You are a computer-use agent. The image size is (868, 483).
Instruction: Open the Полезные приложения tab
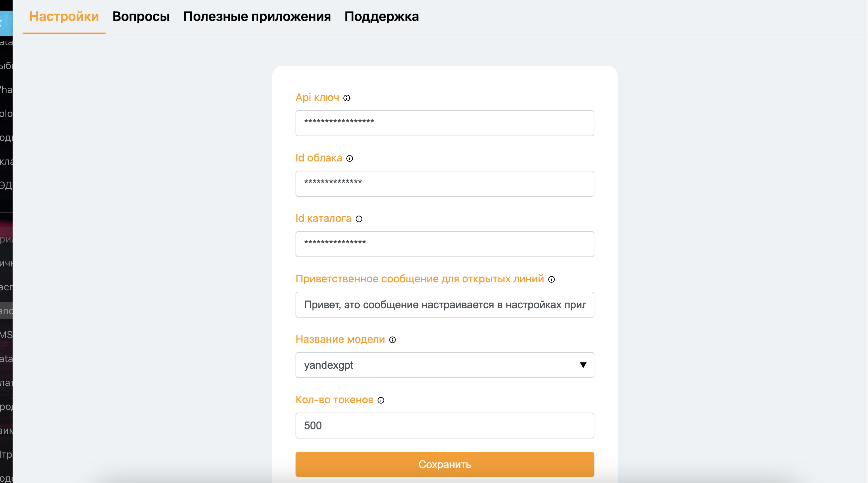(x=257, y=17)
